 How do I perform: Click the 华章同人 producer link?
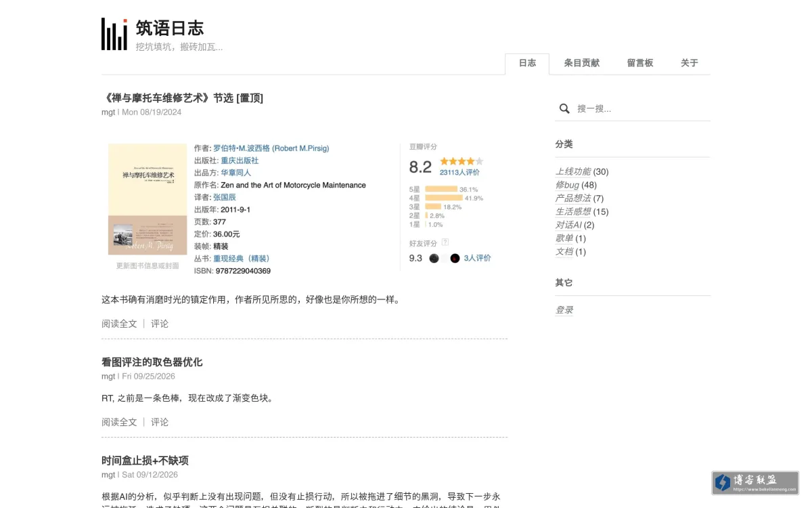[x=235, y=173]
